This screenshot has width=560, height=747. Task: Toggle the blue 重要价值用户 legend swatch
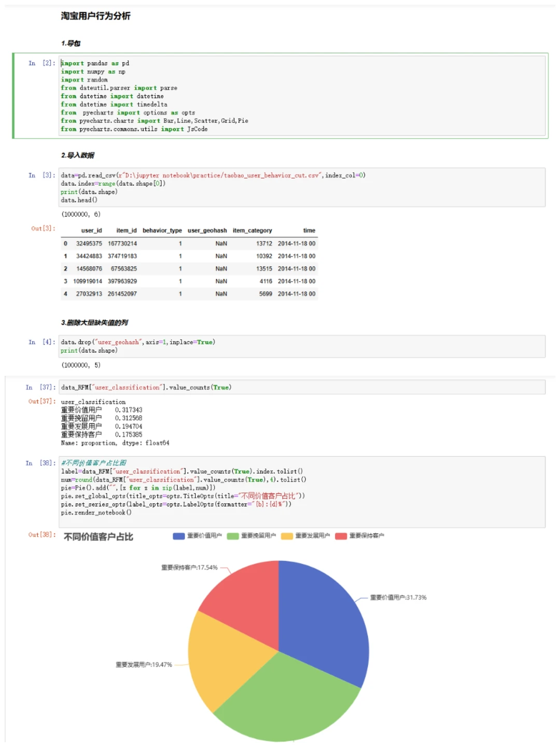[x=179, y=536]
